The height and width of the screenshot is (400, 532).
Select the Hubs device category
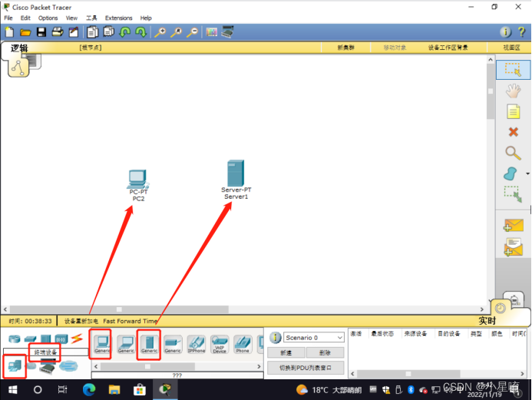(x=46, y=339)
